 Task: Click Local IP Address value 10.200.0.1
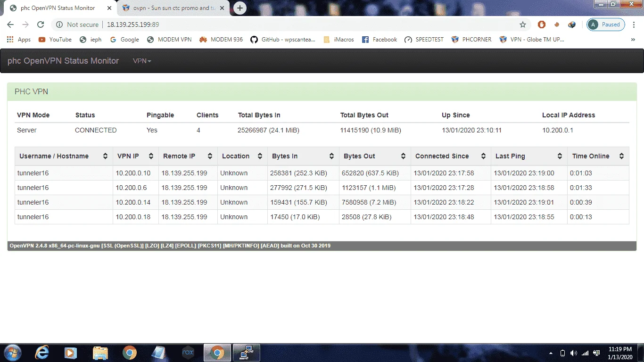558,130
